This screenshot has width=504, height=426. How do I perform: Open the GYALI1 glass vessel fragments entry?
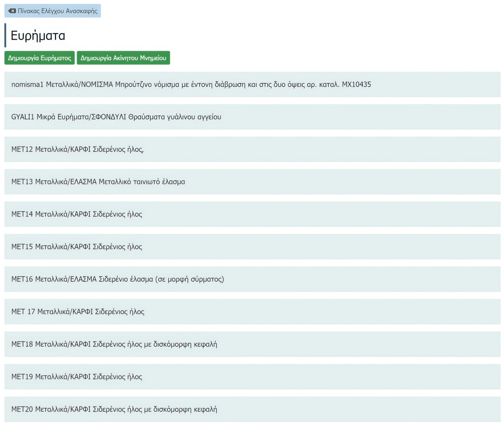click(x=116, y=117)
